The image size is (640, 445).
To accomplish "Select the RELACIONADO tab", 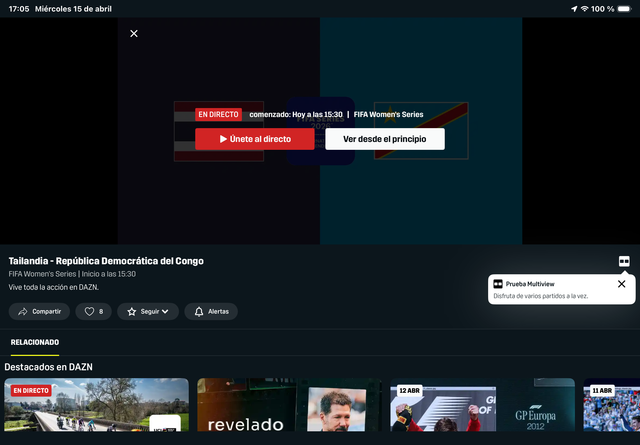I will pyautogui.click(x=35, y=342).
